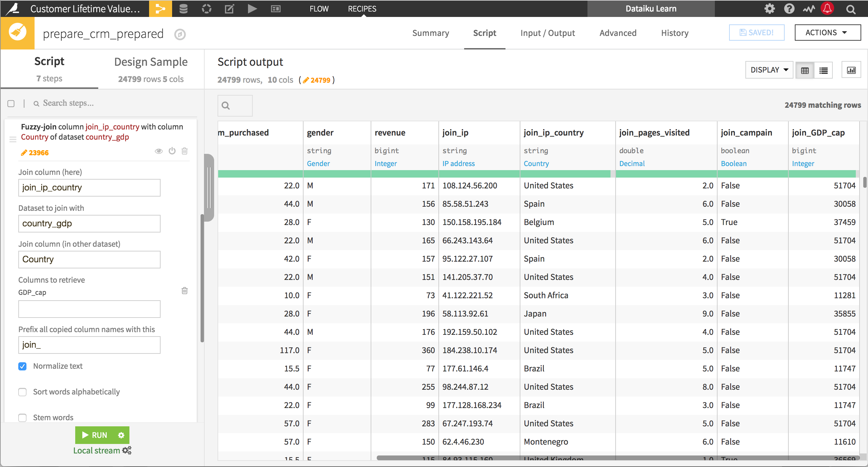868x467 pixels.
Task: Click the horizontal scrollbar of output table
Action: [618, 458]
